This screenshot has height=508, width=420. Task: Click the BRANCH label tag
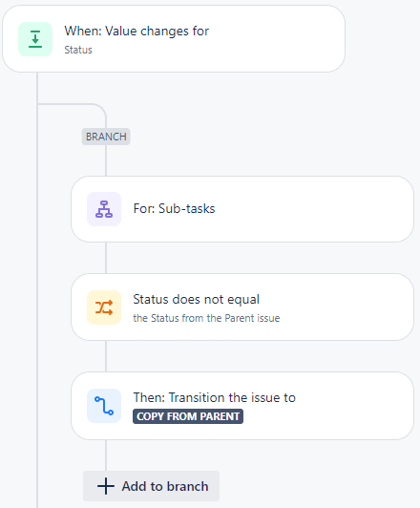(106, 137)
